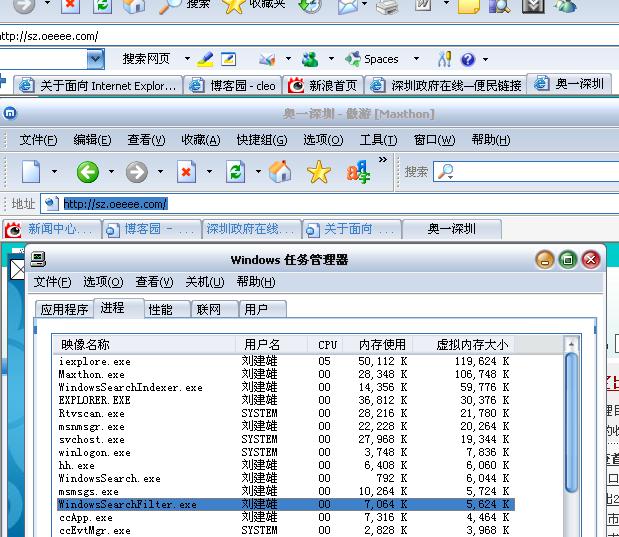The width and height of the screenshot is (619, 537).
Task: Click IE address bar URL
Action: pos(49,36)
